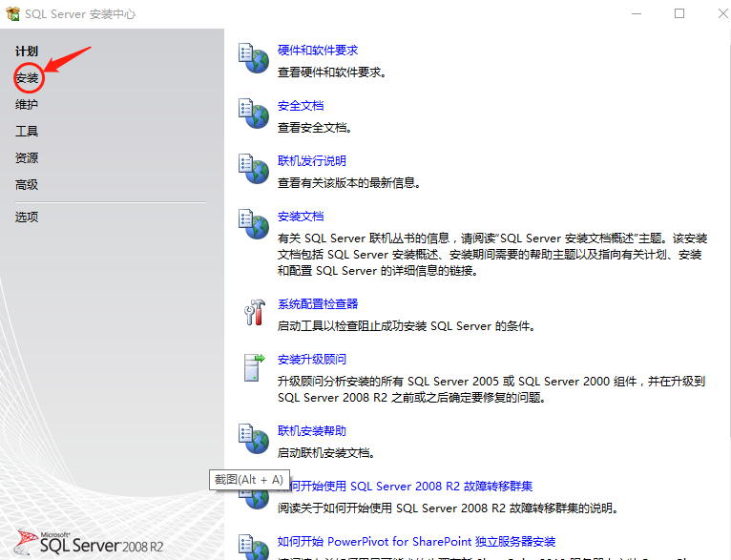Screen dimensions: 731x560
Task: Open the 安装文档 link
Action: (x=301, y=217)
